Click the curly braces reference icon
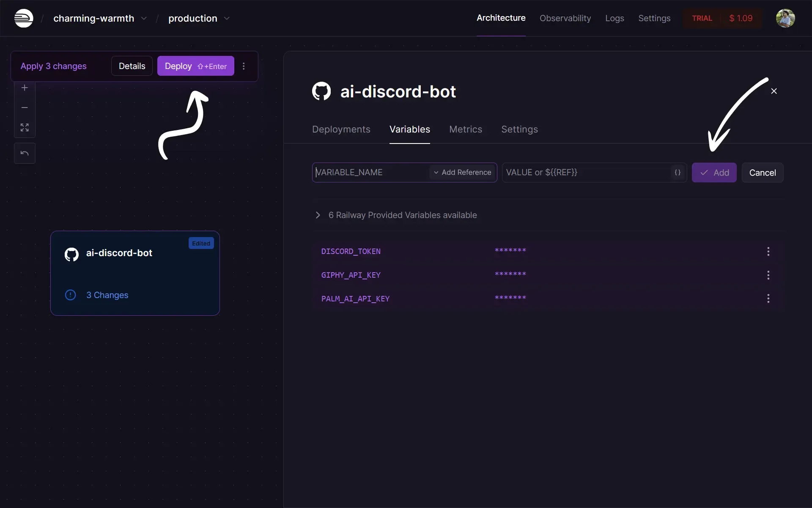This screenshot has height=508, width=812. (678, 172)
